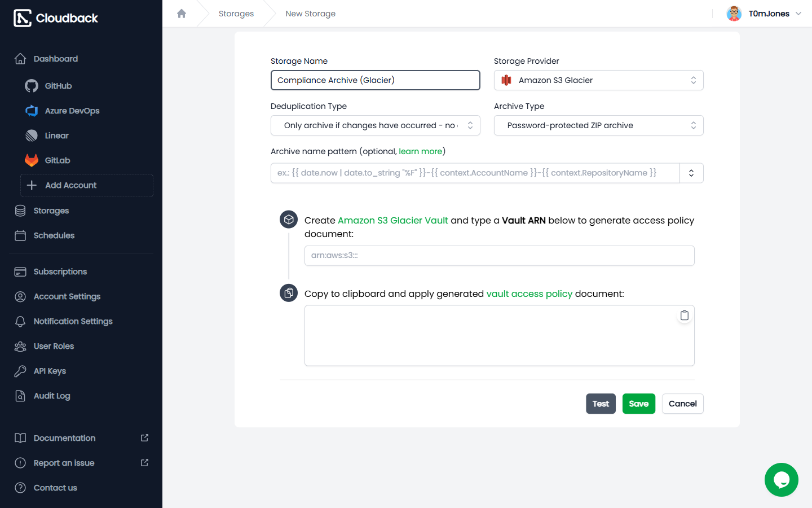Click the copy step circle icon
The width and height of the screenshot is (812, 508).
tap(289, 293)
